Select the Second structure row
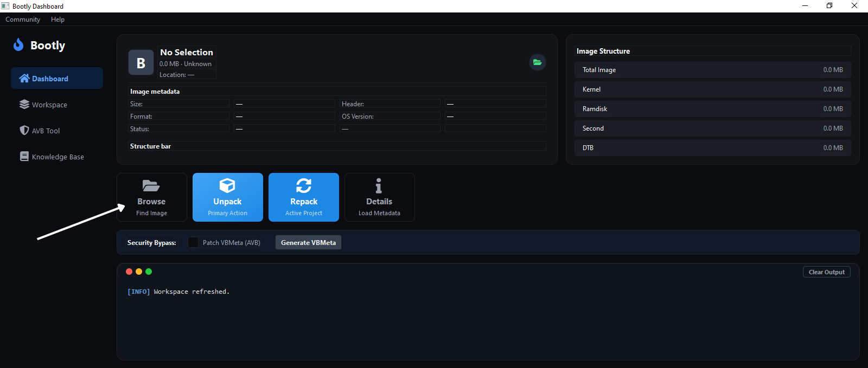This screenshot has height=368, width=868. (x=712, y=128)
